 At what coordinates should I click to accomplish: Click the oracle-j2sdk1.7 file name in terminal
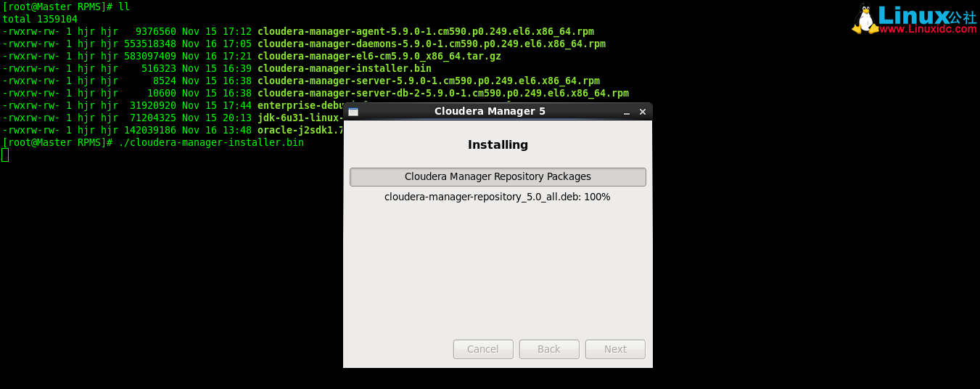click(x=300, y=131)
